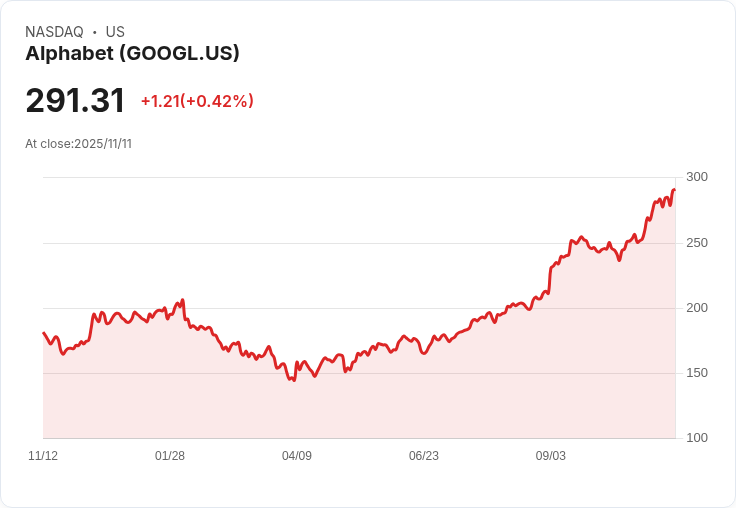Click the At close 2025/11/11 text

(x=78, y=144)
